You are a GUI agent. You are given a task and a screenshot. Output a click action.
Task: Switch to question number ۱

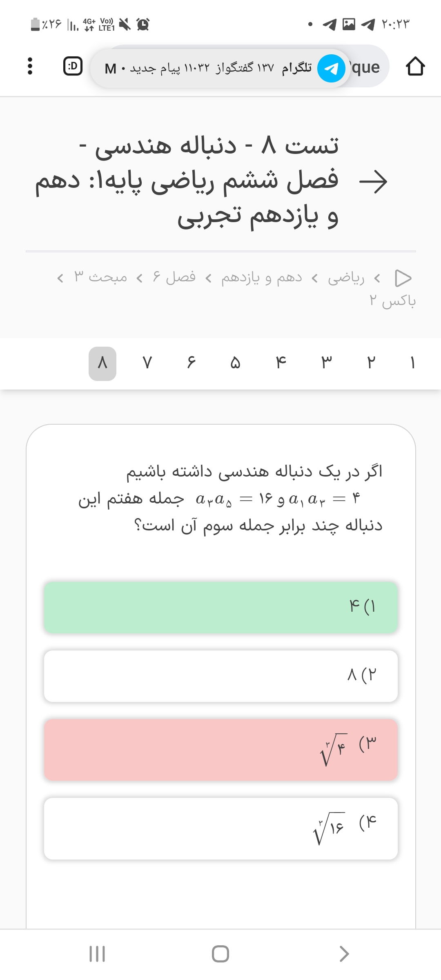tap(413, 363)
